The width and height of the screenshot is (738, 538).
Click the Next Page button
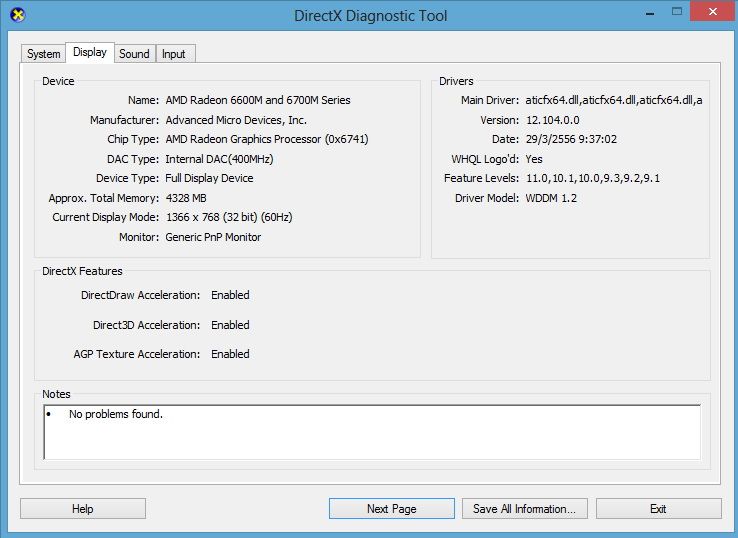(392, 508)
